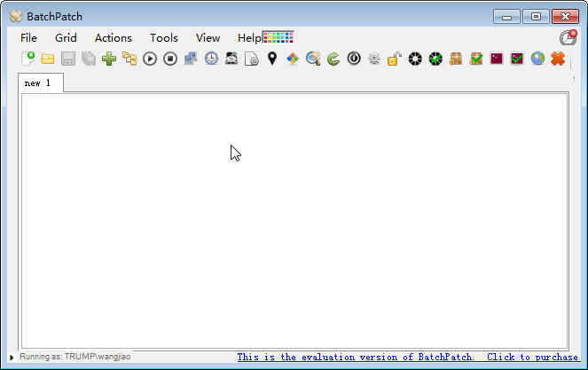Image resolution: width=588 pixels, height=370 pixels.
Task: Click the circular play button in toolbar
Action: (x=150, y=59)
